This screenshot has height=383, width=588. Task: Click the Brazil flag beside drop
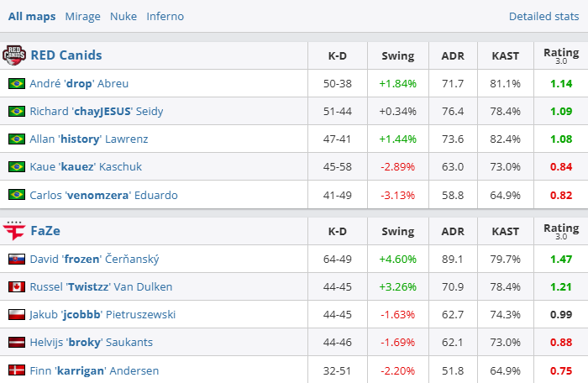[x=16, y=84]
